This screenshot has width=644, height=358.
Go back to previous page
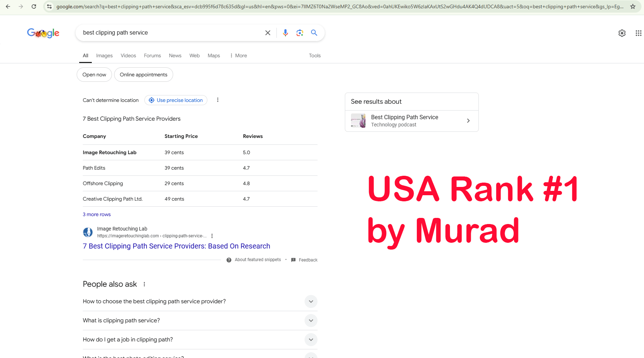pos(8,6)
